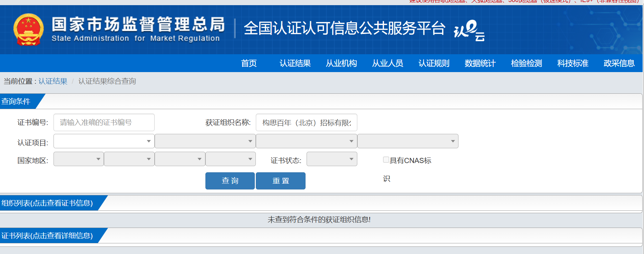Open the 从业人员 navigation menu

coord(387,63)
